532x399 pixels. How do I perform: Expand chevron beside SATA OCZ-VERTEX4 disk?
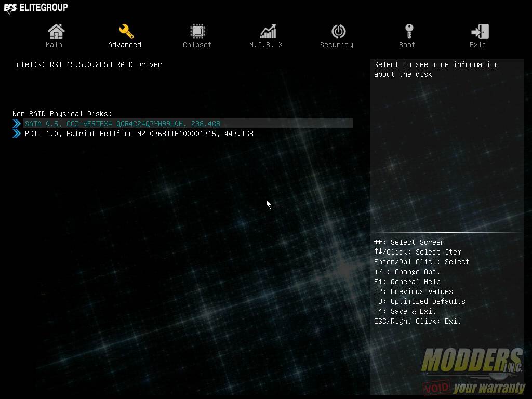17,124
